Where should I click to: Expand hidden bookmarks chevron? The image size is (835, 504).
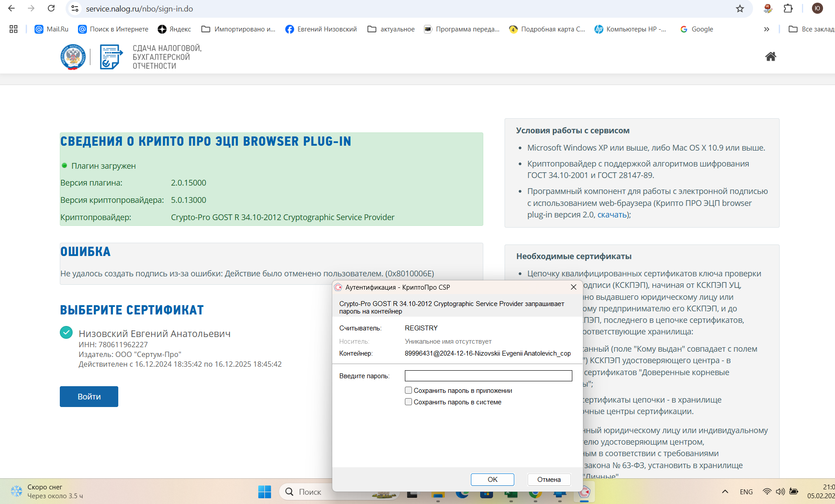pyautogui.click(x=767, y=29)
